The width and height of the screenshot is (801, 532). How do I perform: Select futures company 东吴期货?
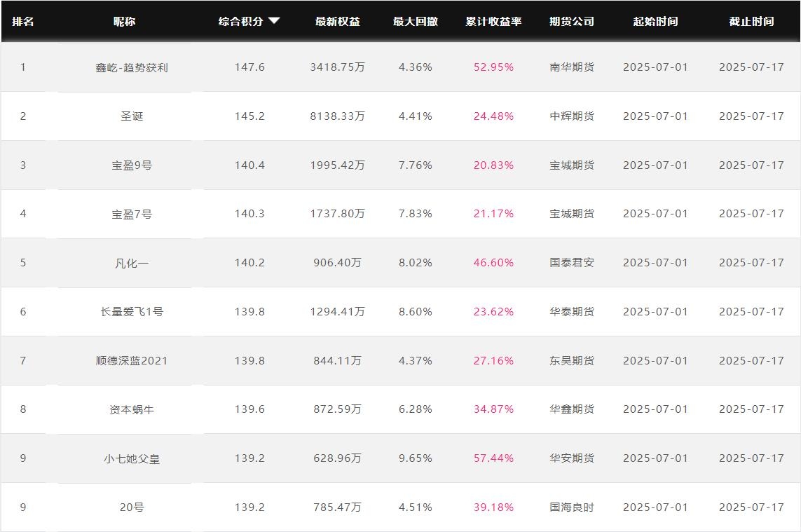(x=572, y=361)
